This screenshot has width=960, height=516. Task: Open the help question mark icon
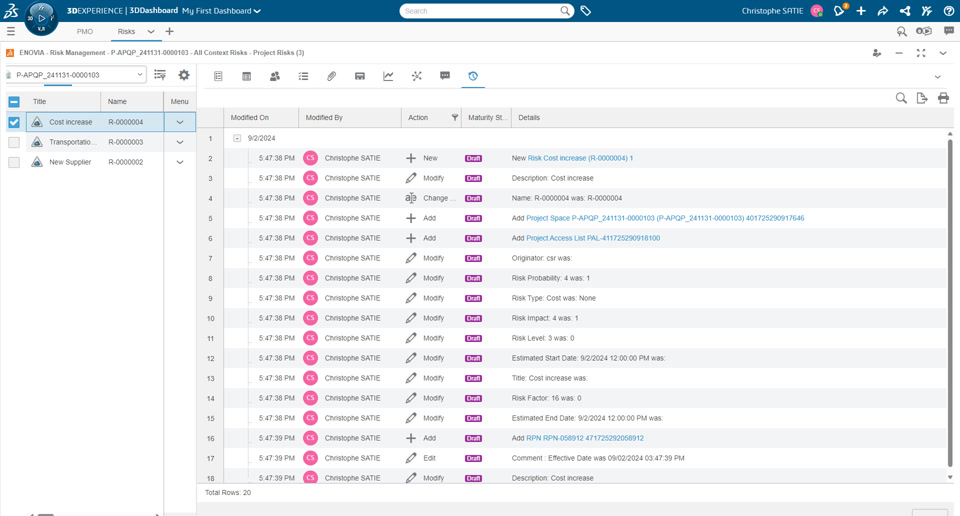pyautogui.click(x=948, y=11)
